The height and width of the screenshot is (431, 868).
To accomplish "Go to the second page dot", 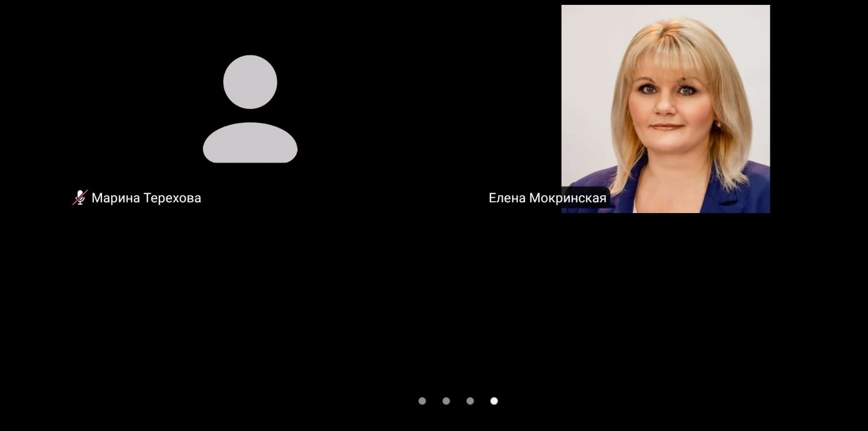I will [446, 401].
